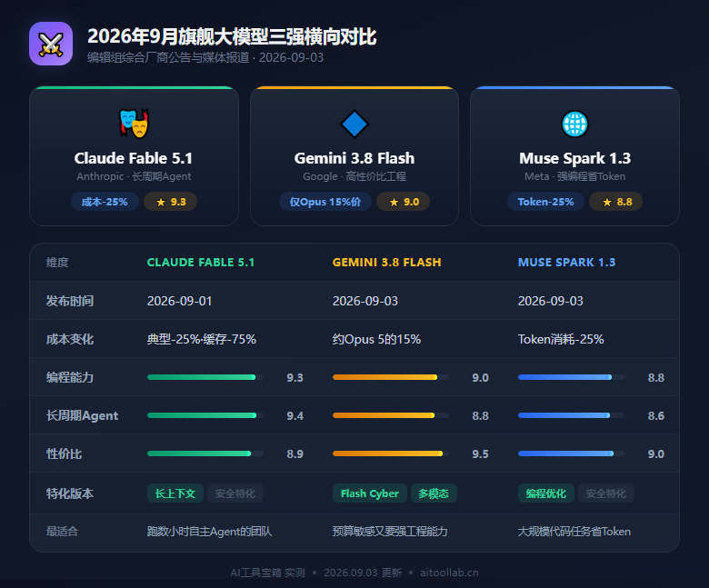Select the ★ 8.8 rating badge

pyautogui.click(x=616, y=202)
